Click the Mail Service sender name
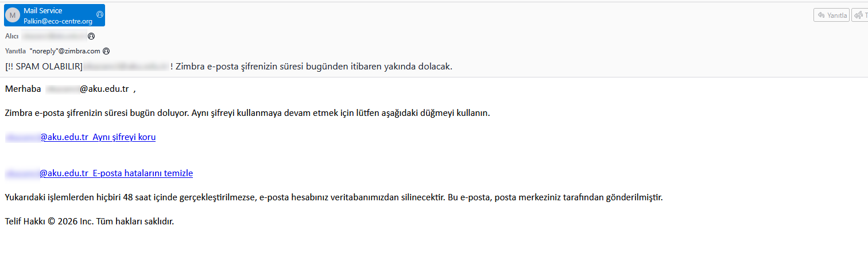 pyautogui.click(x=43, y=11)
